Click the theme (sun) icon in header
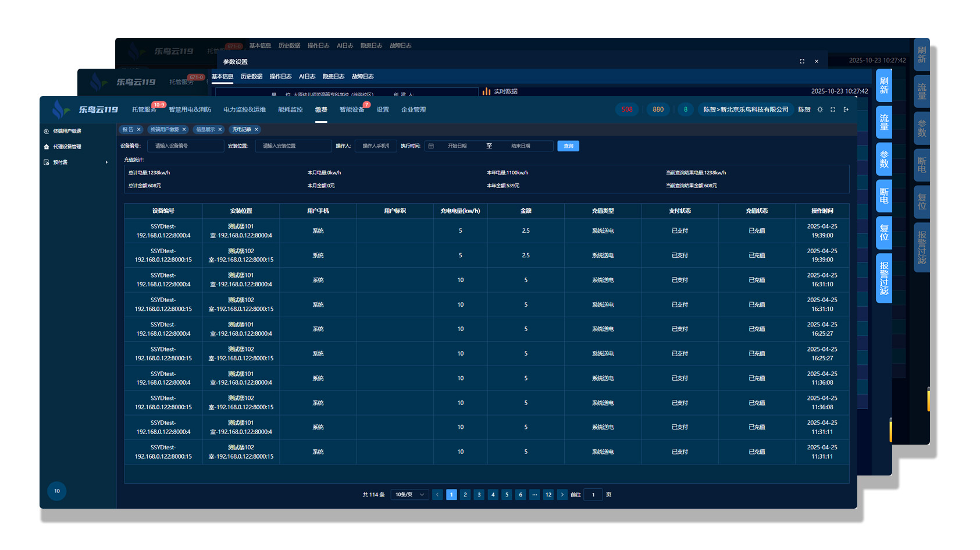The image size is (980, 550). (820, 109)
